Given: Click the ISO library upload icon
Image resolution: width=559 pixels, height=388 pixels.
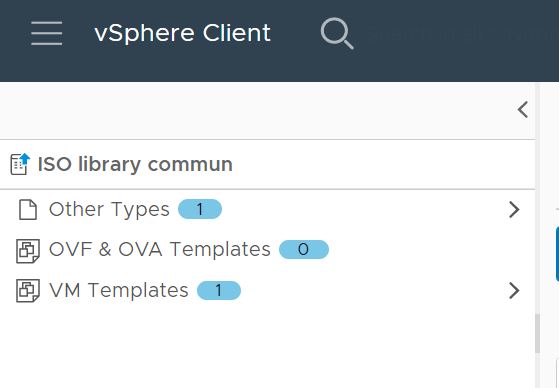Looking at the screenshot, I should tap(20, 164).
